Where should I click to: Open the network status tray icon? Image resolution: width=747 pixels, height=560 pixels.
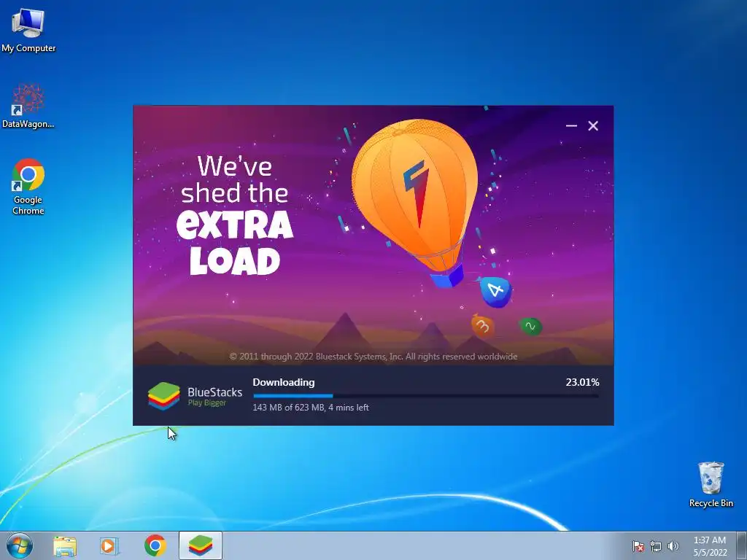coord(656,546)
